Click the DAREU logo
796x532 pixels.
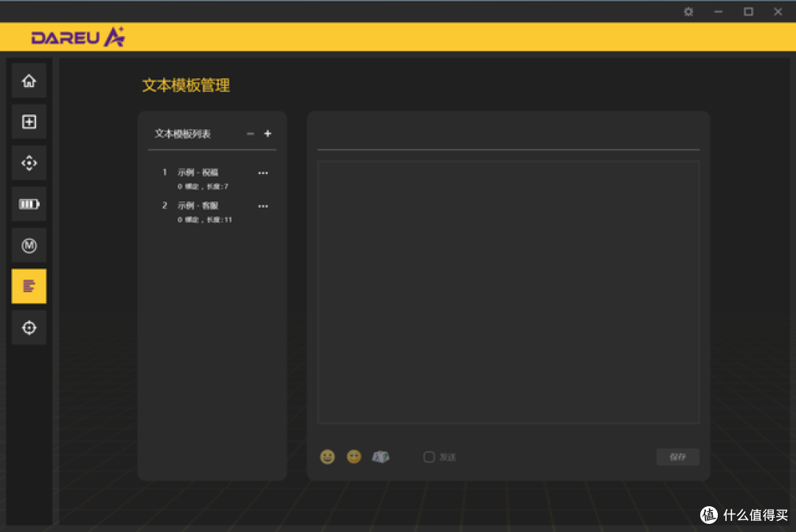(77, 37)
